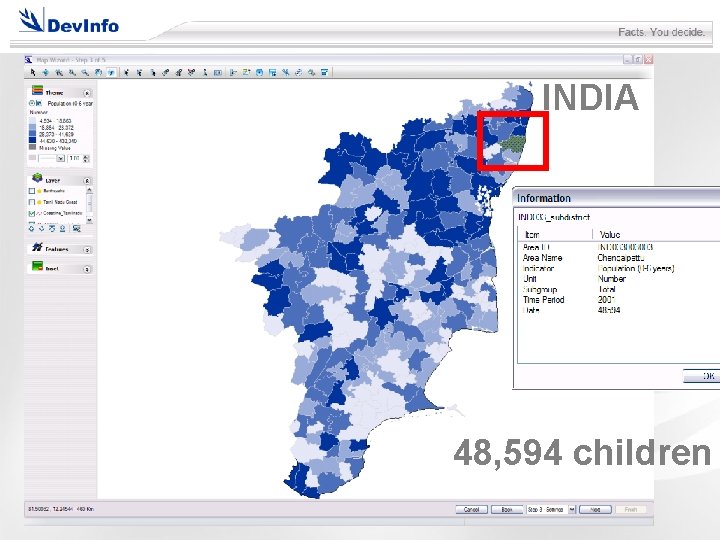Click the Finish button
The height and width of the screenshot is (540, 720).
[x=630, y=509]
